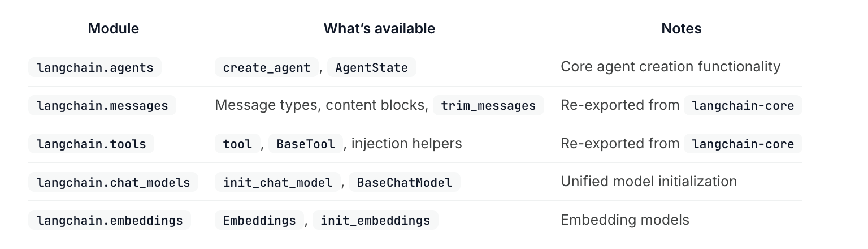The image size is (868, 249).
Task: Click the langchain.messages module label
Action: 102,106
